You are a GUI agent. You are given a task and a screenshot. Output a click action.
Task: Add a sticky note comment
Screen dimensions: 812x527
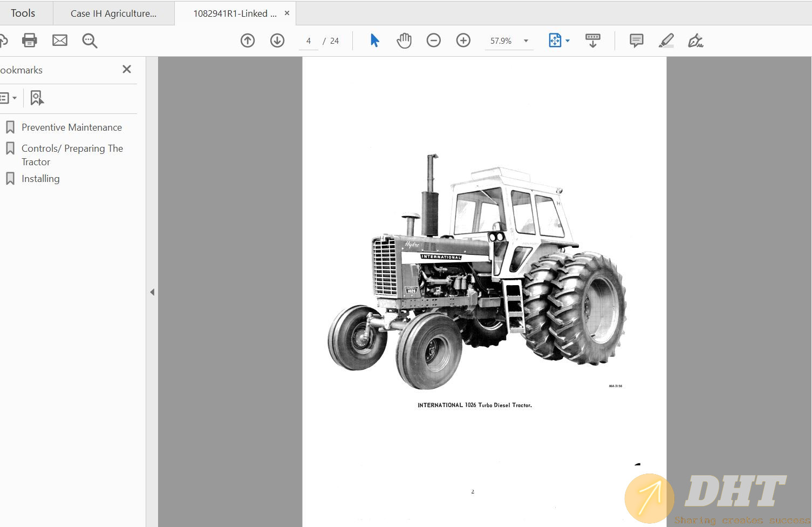coord(637,40)
